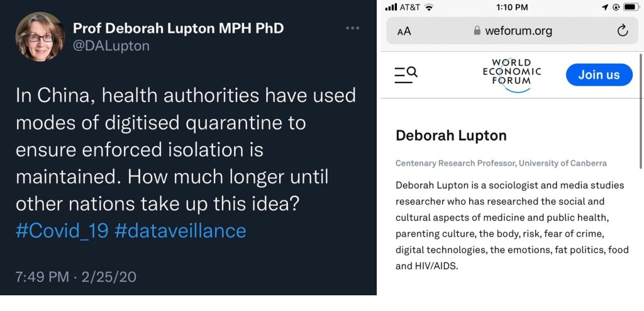Click Deborah Lupton's profile photo

pyautogui.click(x=40, y=37)
